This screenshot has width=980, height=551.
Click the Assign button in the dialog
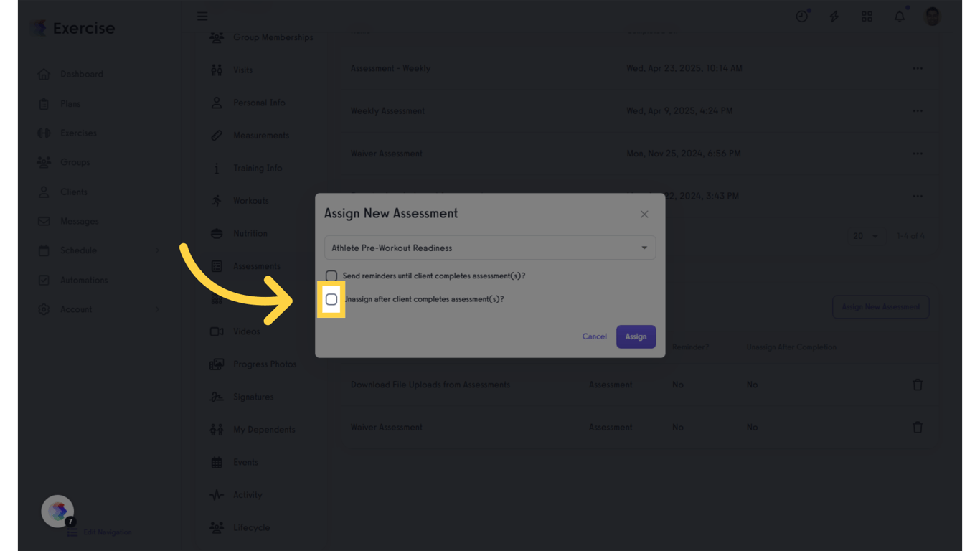click(636, 336)
